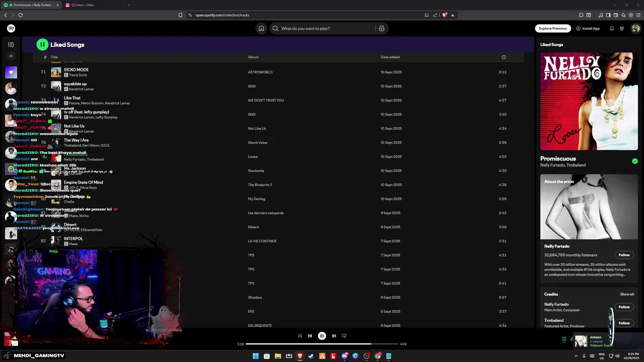Sort by the Title column header
This screenshot has width=644, height=362.
tap(54, 57)
